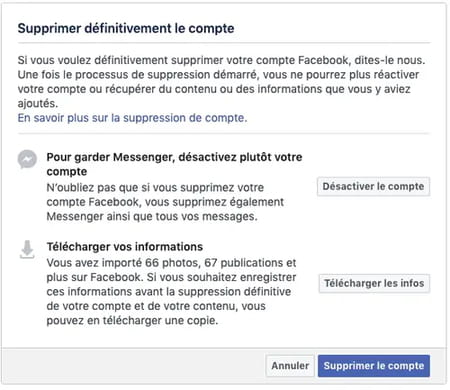
Task: Click the 'Supprimer définitivement le compte' dialog title
Action: [x=126, y=28]
